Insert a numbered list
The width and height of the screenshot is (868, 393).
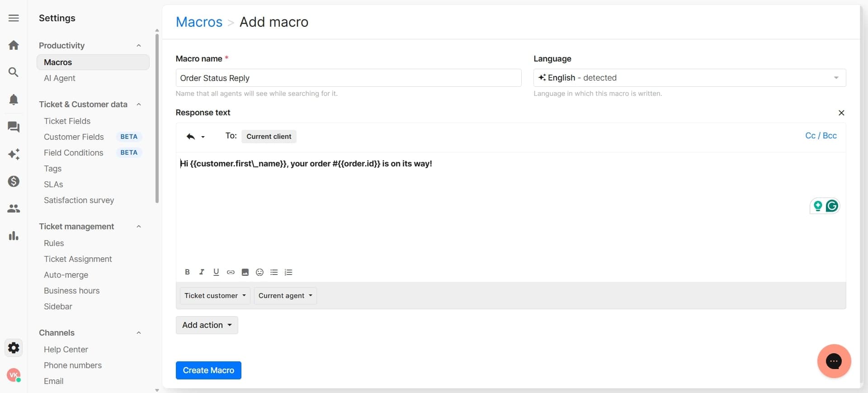pos(288,272)
